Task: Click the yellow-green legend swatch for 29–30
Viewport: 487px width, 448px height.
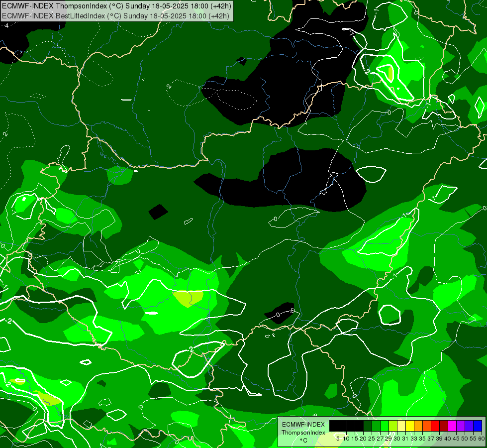Action: point(392,426)
